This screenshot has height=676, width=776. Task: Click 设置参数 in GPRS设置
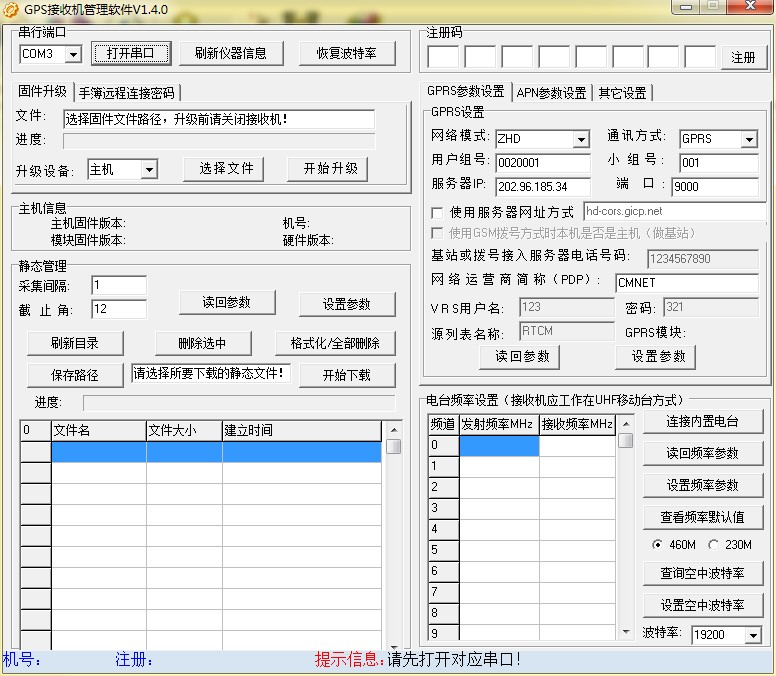656,357
